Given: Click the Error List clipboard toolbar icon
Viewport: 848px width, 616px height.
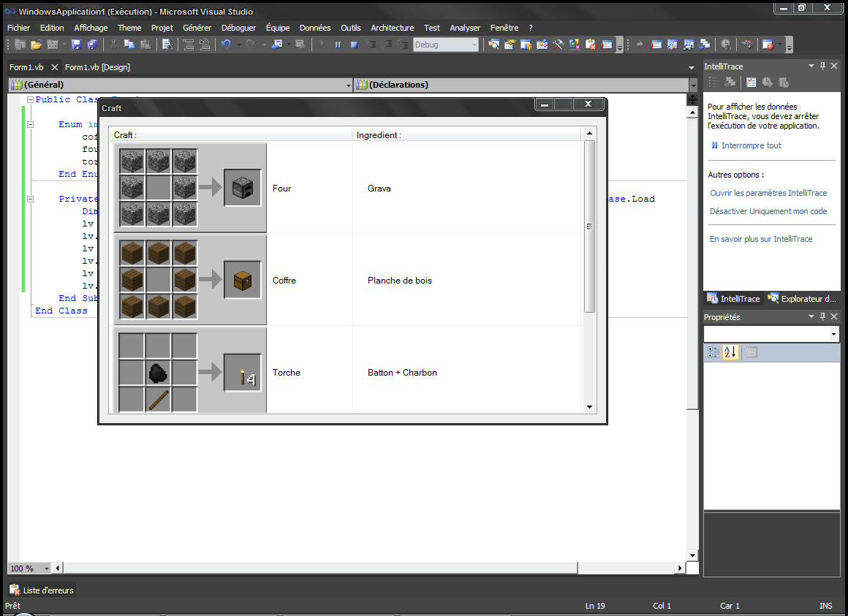Looking at the screenshot, I should point(591,45).
